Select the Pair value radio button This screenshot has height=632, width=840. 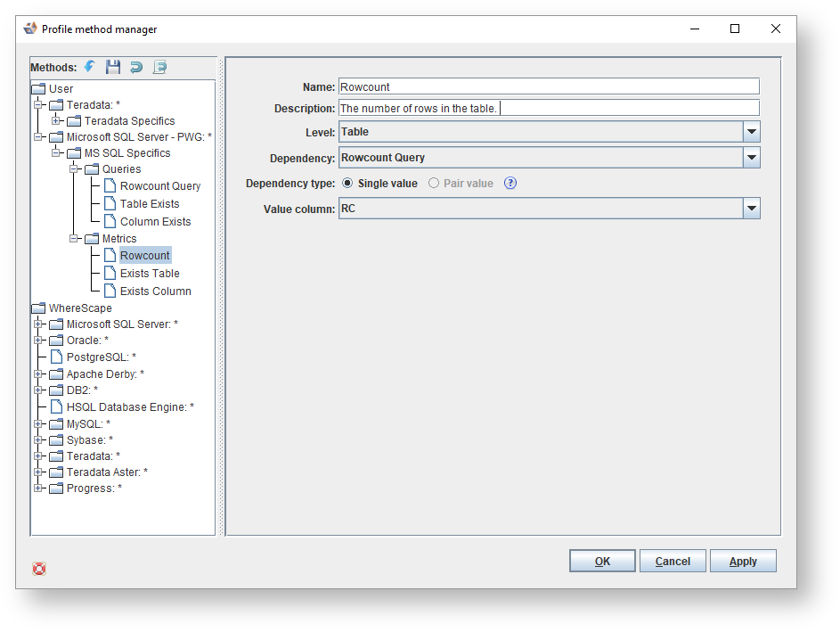point(434,184)
